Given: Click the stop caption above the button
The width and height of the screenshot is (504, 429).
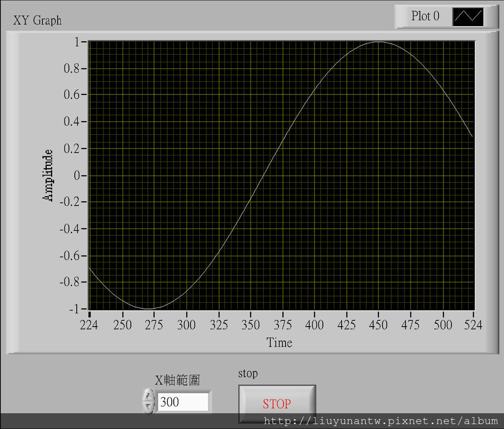Looking at the screenshot, I should pos(248,374).
